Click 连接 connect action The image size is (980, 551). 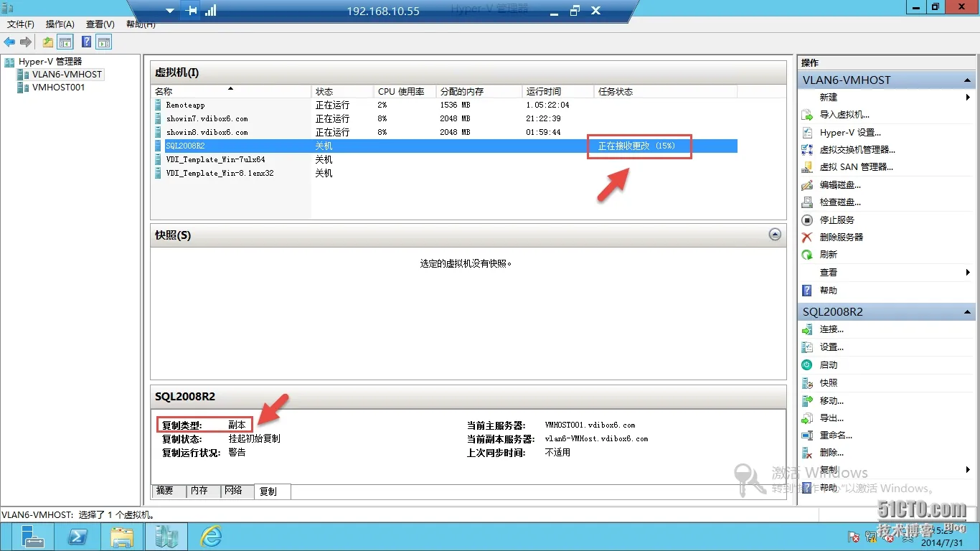[831, 329]
